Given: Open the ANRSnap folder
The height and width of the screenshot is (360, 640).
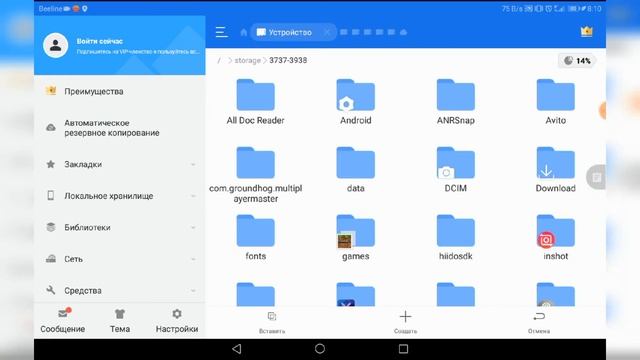Looking at the screenshot, I should point(456,102).
